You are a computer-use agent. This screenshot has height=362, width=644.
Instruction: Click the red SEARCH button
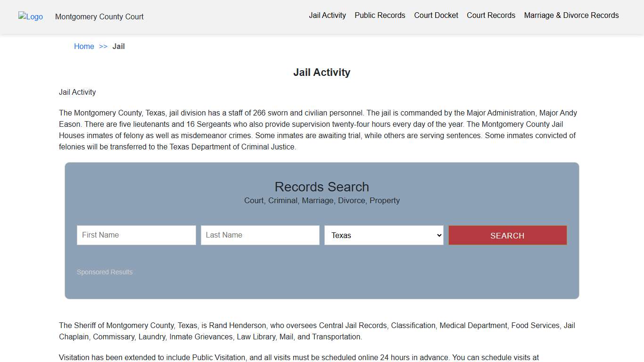click(x=507, y=235)
